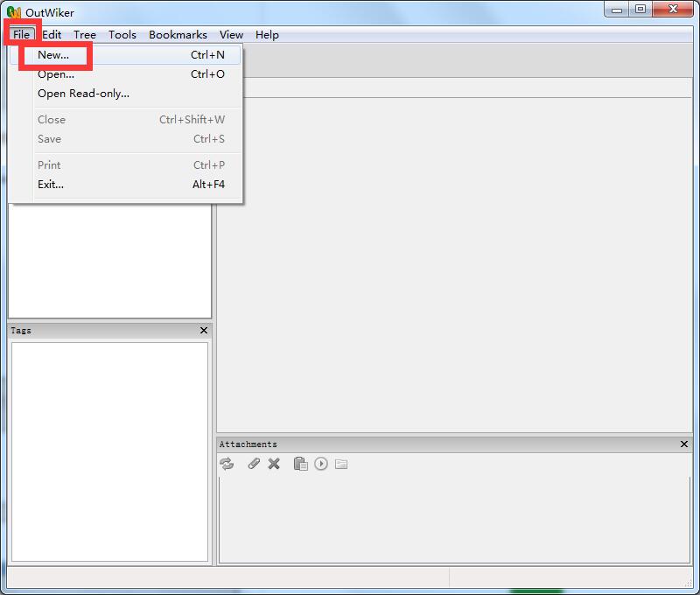The image size is (700, 595).
Task: Click inside the empty Tags list area
Action: coord(109,451)
